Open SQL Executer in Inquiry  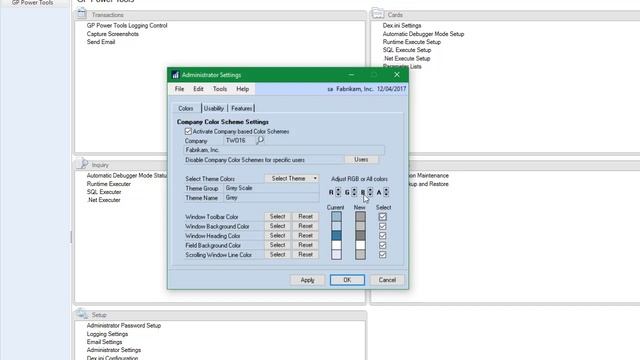(104, 192)
